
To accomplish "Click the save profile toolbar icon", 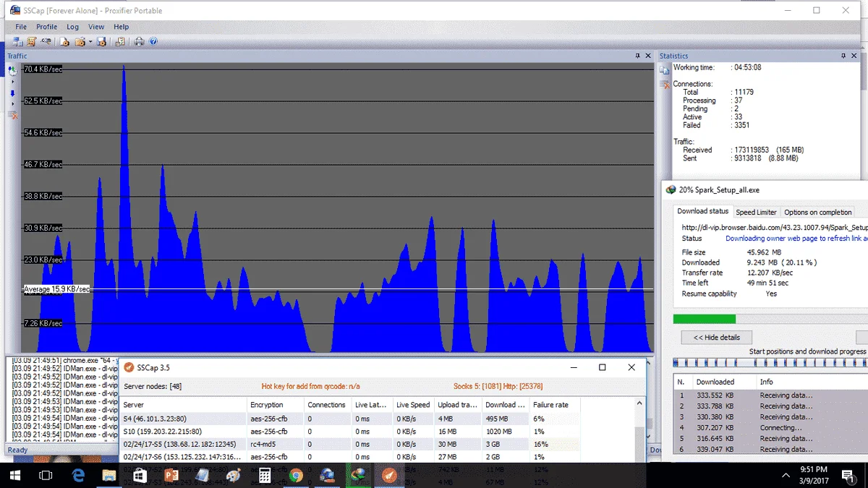I will pyautogui.click(x=101, y=42).
